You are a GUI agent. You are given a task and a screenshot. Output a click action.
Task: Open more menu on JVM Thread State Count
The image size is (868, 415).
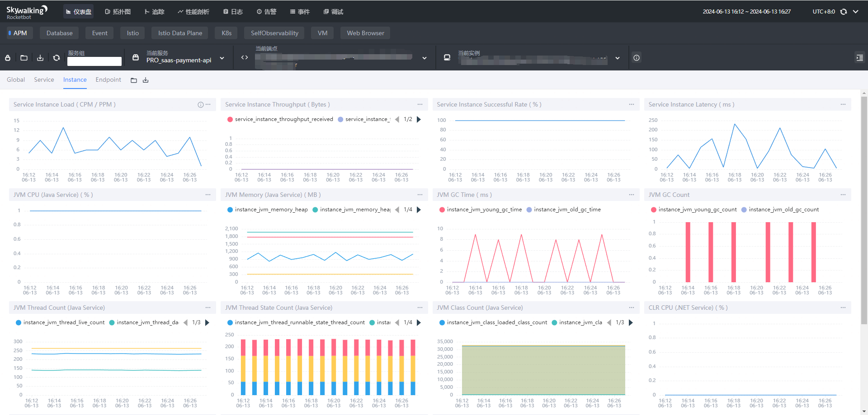coord(420,308)
